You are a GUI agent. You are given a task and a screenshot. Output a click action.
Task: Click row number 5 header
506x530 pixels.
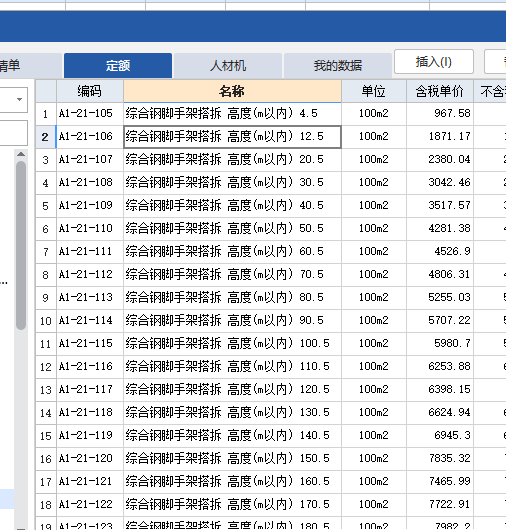pyautogui.click(x=46, y=206)
